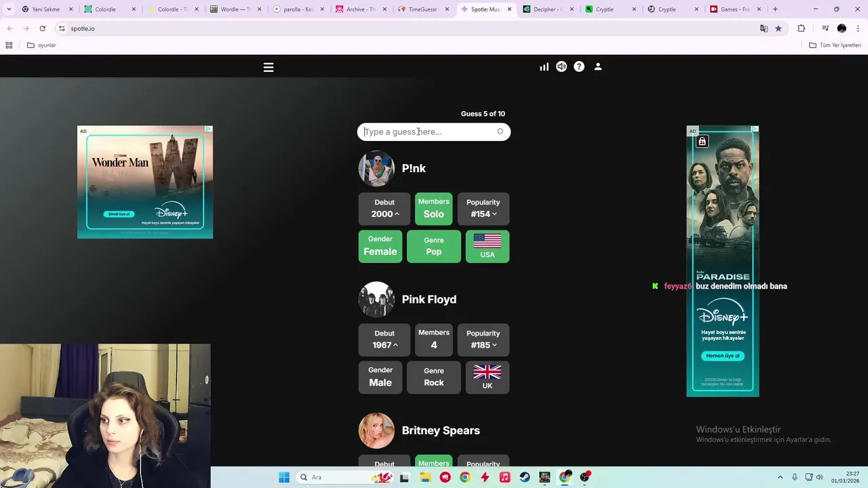Reload the spotle.io page
The height and width of the screenshot is (488, 868).
point(42,28)
